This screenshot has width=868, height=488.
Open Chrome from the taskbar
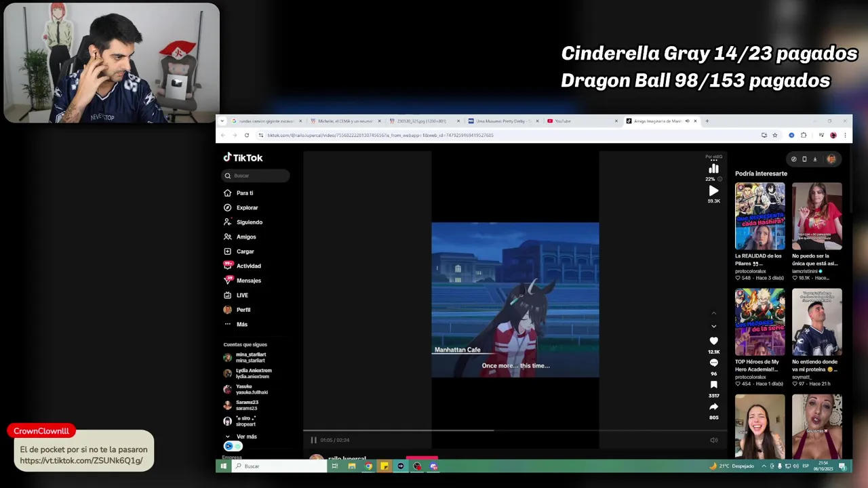click(368, 466)
